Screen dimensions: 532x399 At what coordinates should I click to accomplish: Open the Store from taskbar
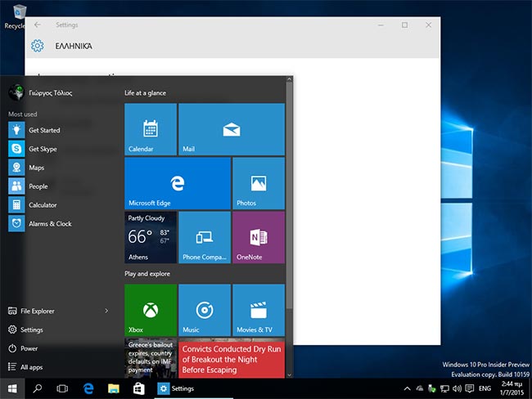point(138,388)
